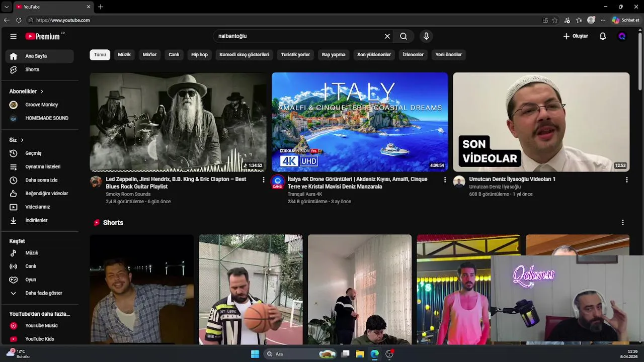Start voice search with microphone

426,36
